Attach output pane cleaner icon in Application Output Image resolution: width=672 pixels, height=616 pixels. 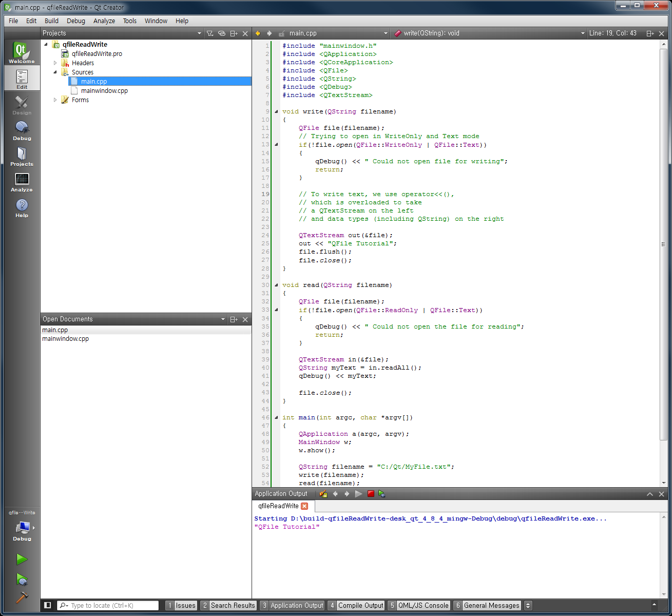[323, 494]
